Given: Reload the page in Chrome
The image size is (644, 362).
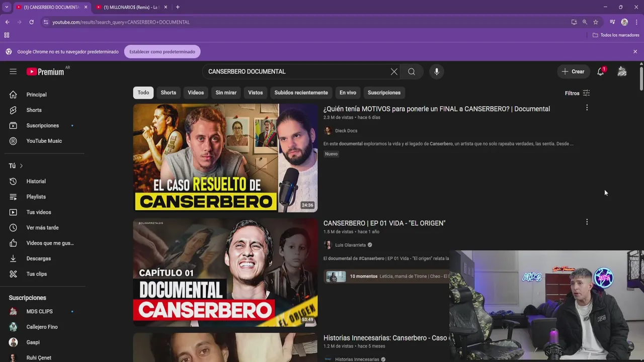Looking at the screenshot, I should pos(31,22).
